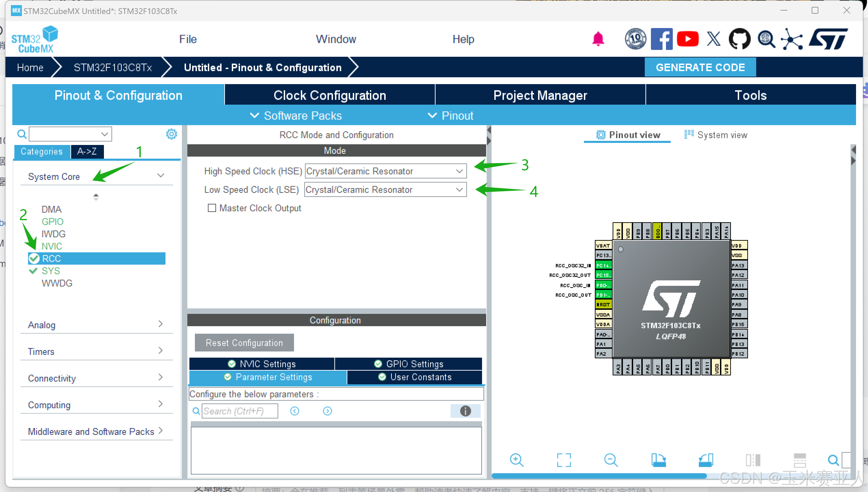The height and width of the screenshot is (492, 868).
Task: Enable the Master Clock Output checkbox
Action: coord(212,208)
